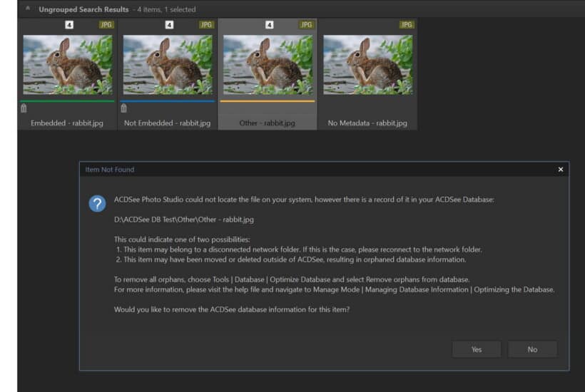Click the green color label on Embedded rabbit
Image resolution: width=585 pixels, height=392 pixels.
[68, 100]
